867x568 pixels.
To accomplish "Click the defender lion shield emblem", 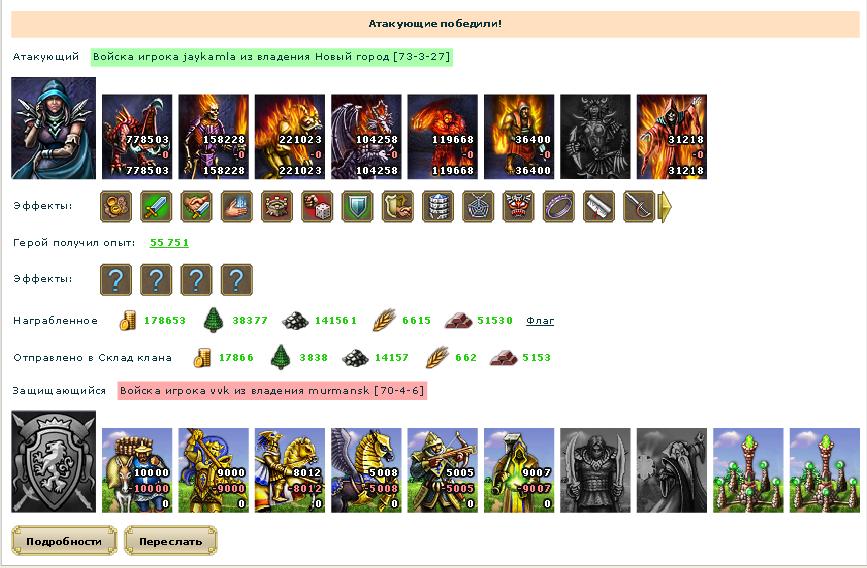I will (54, 461).
